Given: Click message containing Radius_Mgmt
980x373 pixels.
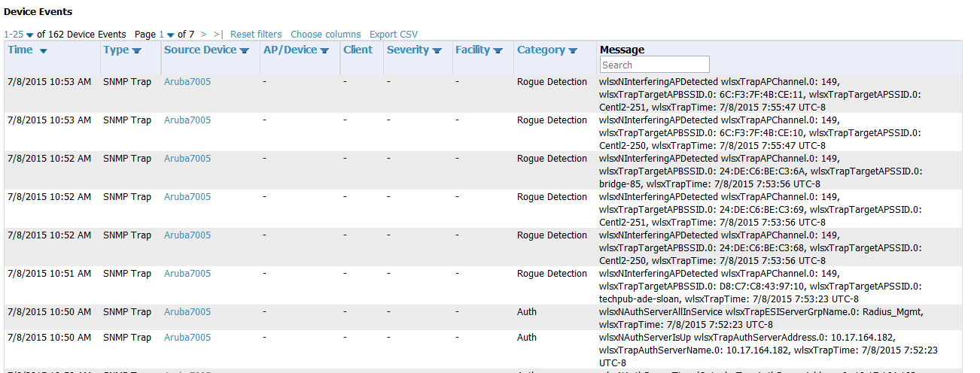Looking at the screenshot, I should click(x=761, y=318).
